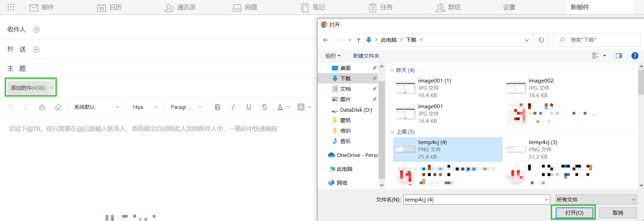This screenshot has width=644, height=221.
Task: Toggle bold formatting
Action: coord(218,107)
